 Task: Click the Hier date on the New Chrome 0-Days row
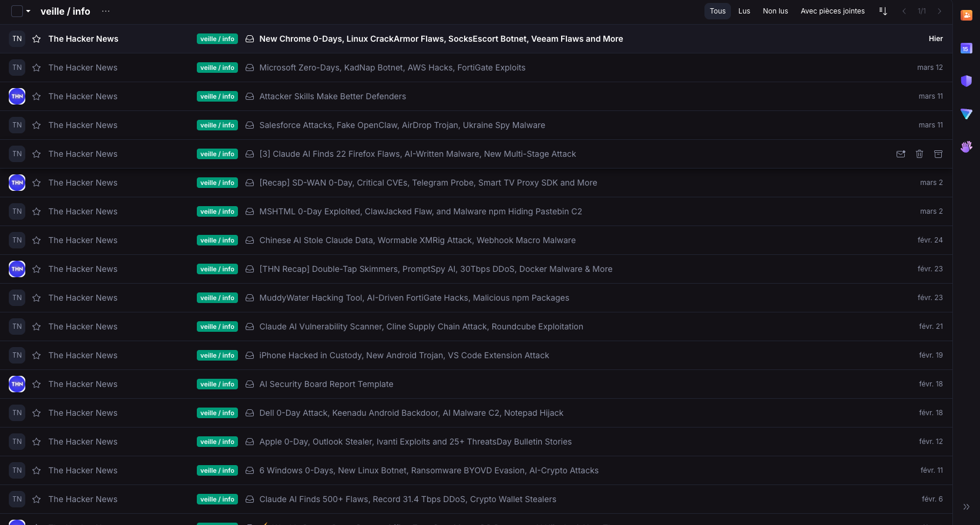click(x=935, y=39)
